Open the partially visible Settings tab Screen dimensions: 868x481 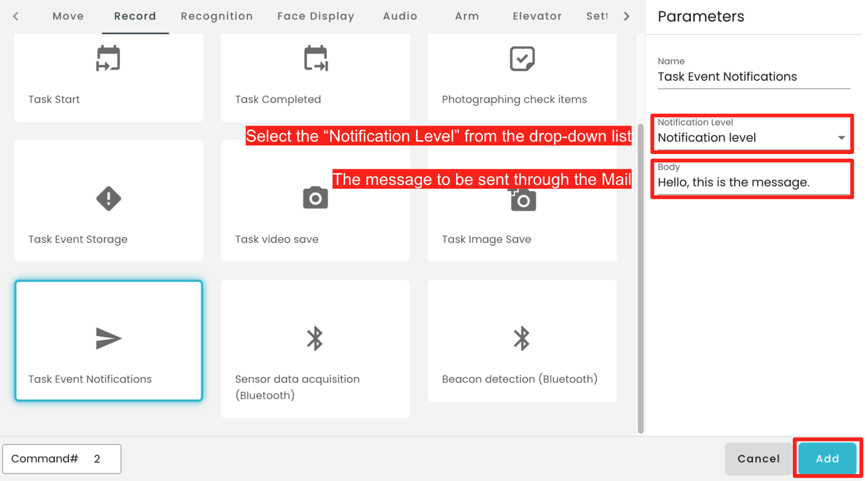597,16
